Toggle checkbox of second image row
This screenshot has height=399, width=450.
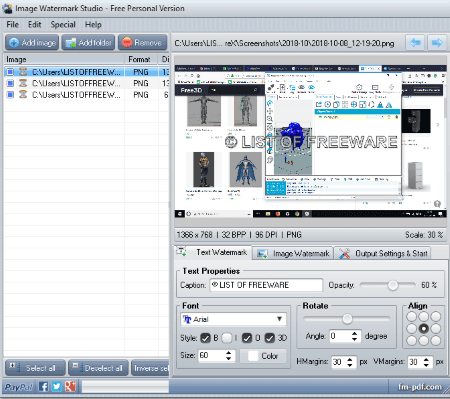(x=10, y=83)
